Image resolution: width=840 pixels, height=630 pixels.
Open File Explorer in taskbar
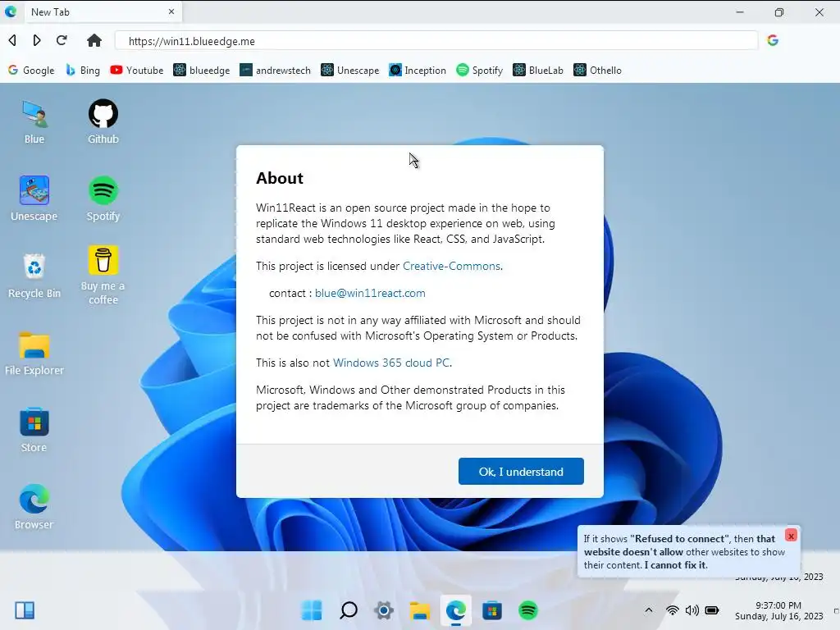420,610
